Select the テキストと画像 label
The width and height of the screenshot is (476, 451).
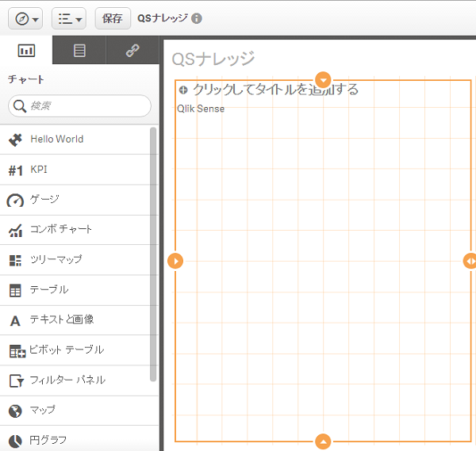[x=62, y=319]
